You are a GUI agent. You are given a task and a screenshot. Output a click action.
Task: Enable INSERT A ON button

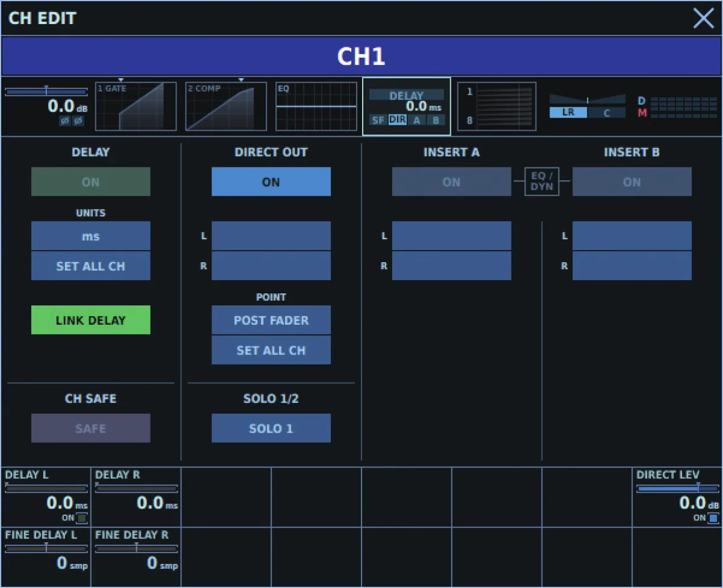tap(451, 182)
